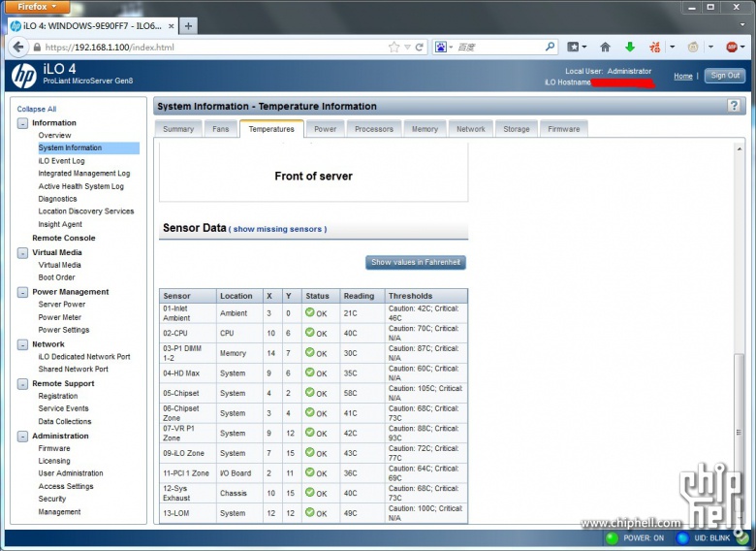
Task: Collapse the Remote Support tree section
Action: (x=22, y=384)
